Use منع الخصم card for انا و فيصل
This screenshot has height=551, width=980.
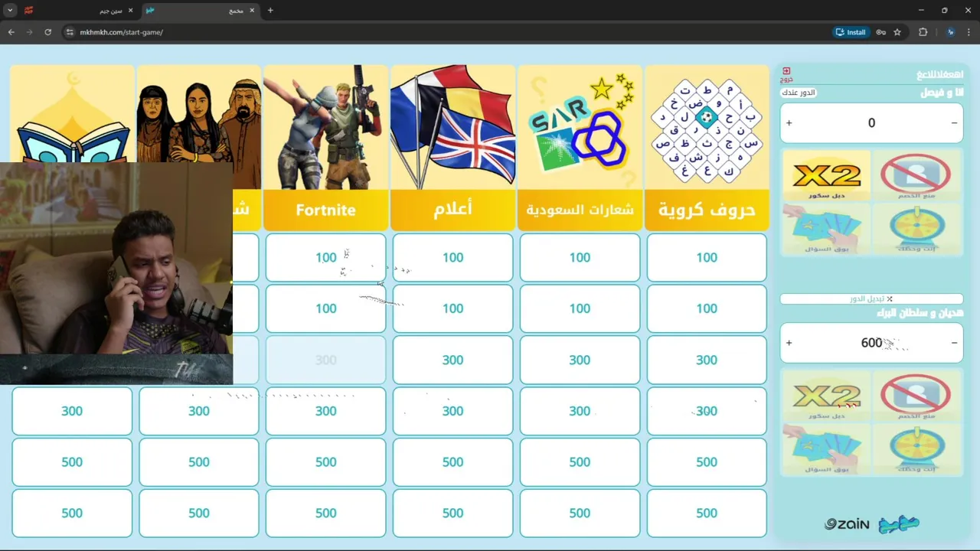click(x=916, y=175)
